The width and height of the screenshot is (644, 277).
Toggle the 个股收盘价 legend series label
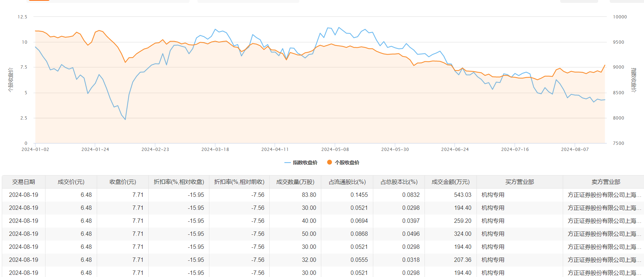pyautogui.click(x=347, y=163)
